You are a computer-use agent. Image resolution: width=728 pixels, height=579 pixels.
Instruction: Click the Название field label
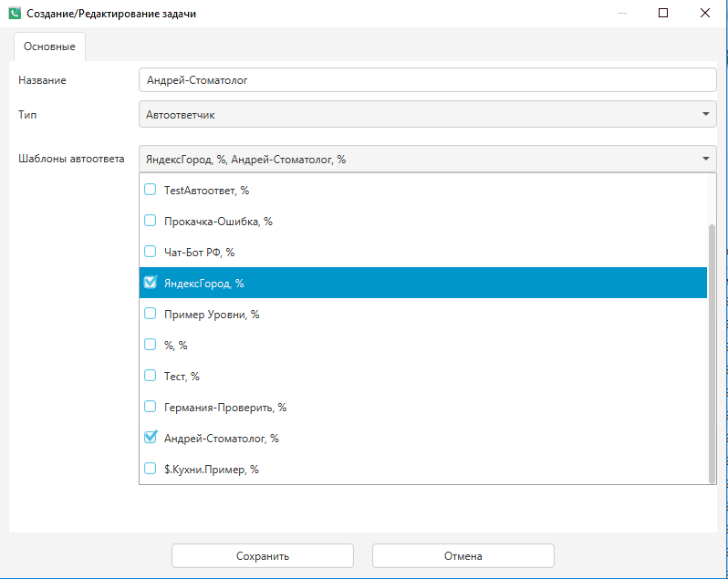pyautogui.click(x=42, y=80)
